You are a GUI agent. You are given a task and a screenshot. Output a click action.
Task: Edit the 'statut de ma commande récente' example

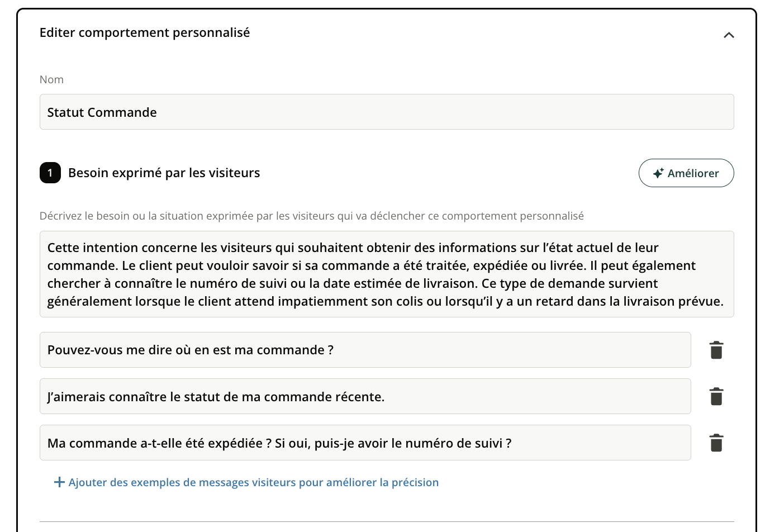click(365, 397)
